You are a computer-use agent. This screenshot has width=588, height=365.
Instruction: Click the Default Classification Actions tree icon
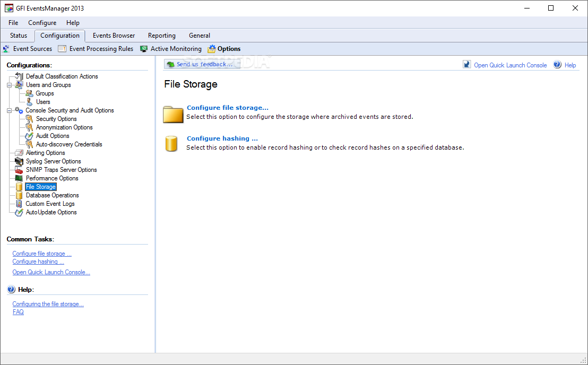[x=19, y=76]
